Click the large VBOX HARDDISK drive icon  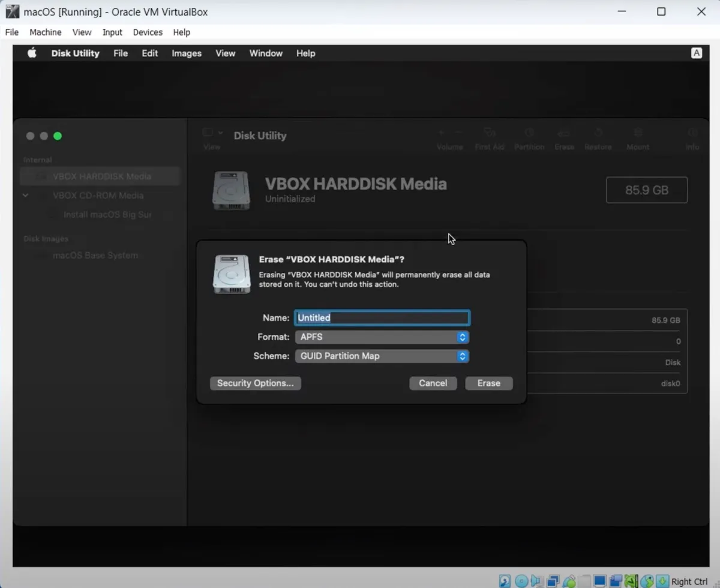[x=232, y=190]
